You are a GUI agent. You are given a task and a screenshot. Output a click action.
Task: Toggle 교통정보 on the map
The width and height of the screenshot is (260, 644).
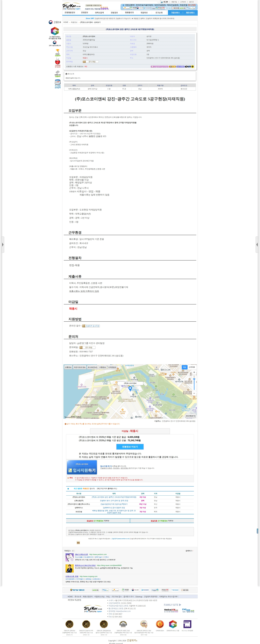pos(68,367)
